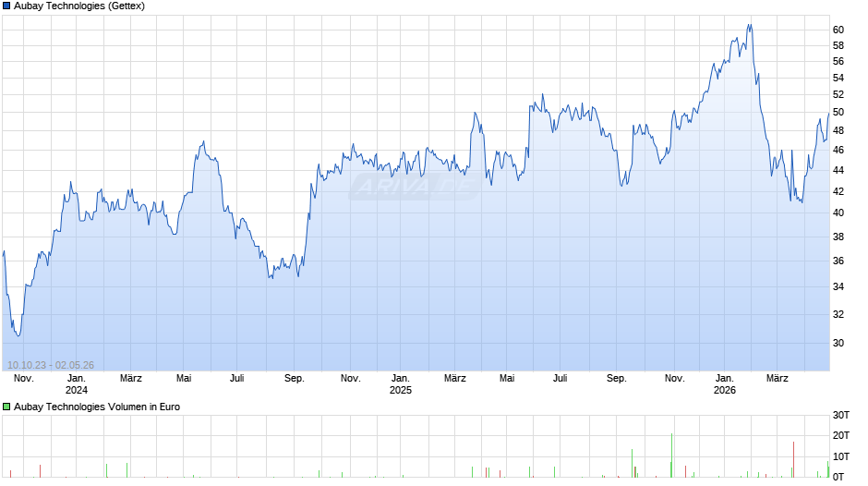Click the 40 price axis label
Screen dimensions: 868x486
(838, 213)
